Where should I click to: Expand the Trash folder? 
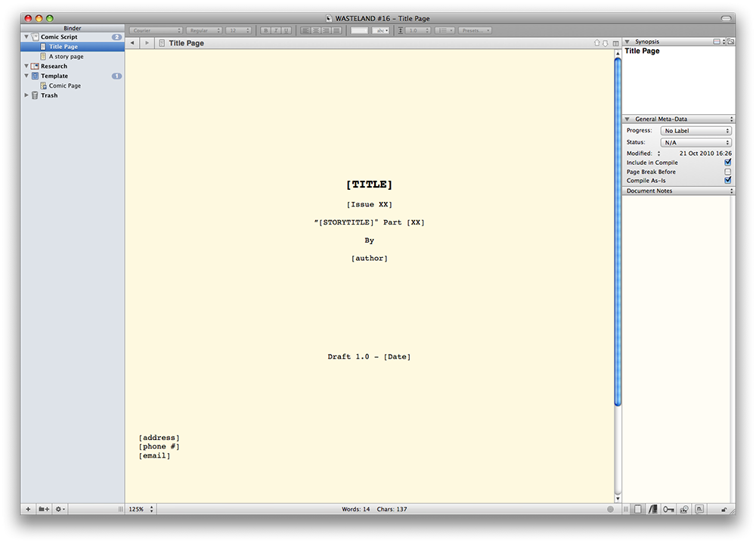[x=26, y=95]
